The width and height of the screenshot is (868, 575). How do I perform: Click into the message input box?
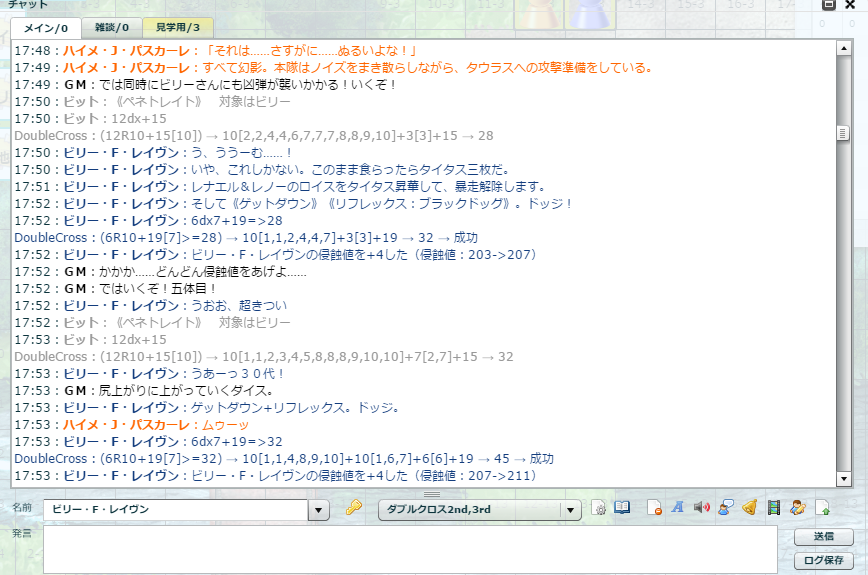coord(410,549)
